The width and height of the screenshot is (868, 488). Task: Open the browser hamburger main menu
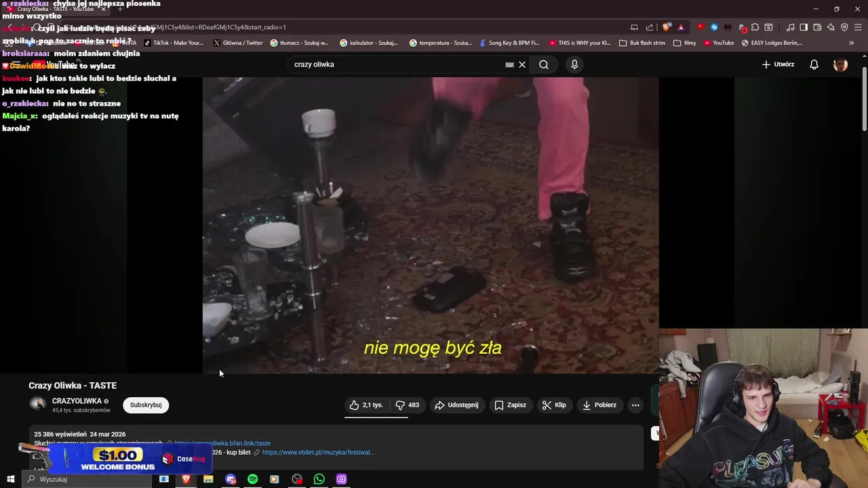(858, 27)
